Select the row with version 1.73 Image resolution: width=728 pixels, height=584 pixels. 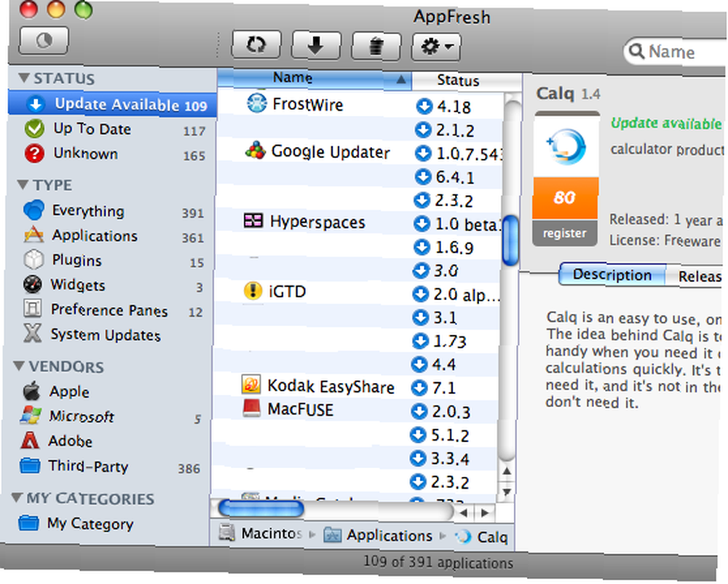(357, 341)
